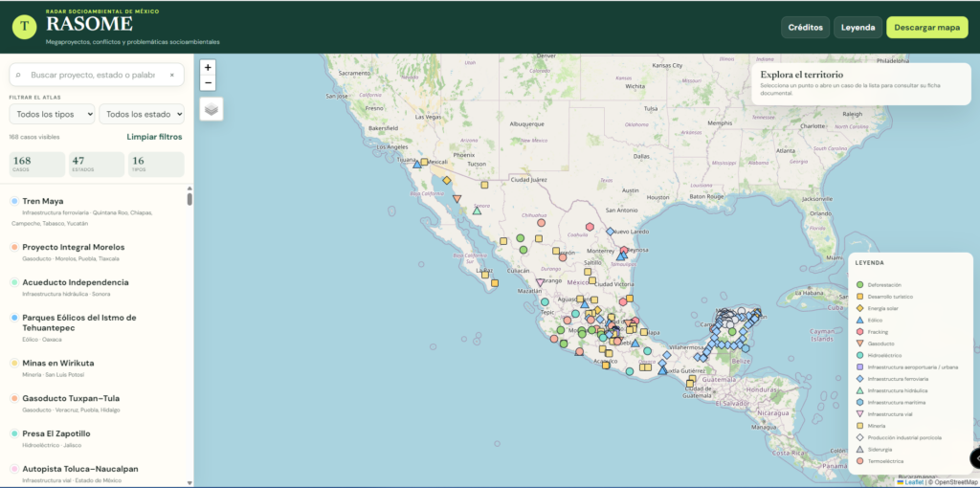
Task: Click 'Infraestructura vial' legend label
Action: 891,414
